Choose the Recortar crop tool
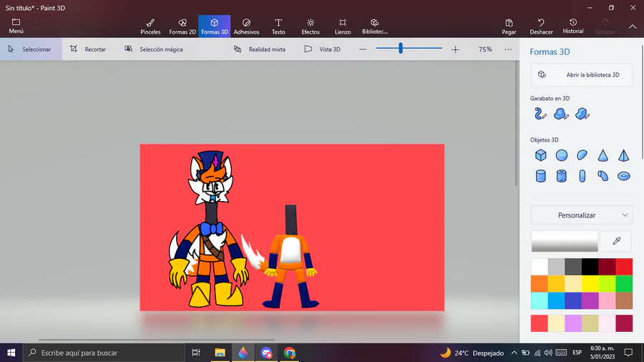Viewport: 644px width, 362px height. 88,49
